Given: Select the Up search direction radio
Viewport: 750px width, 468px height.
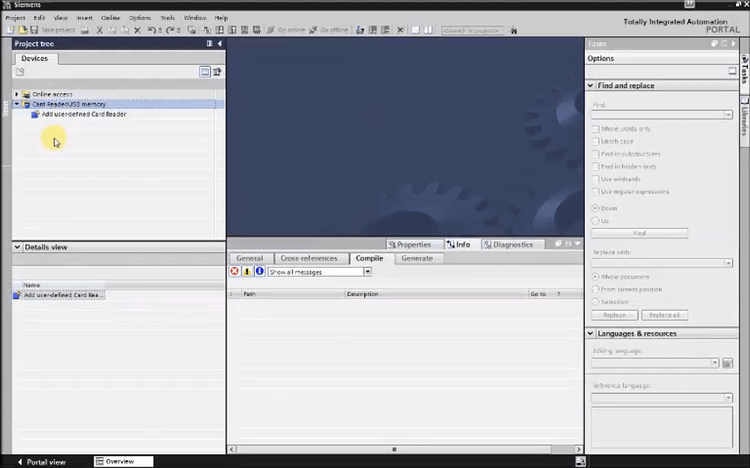Looking at the screenshot, I should [x=596, y=220].
